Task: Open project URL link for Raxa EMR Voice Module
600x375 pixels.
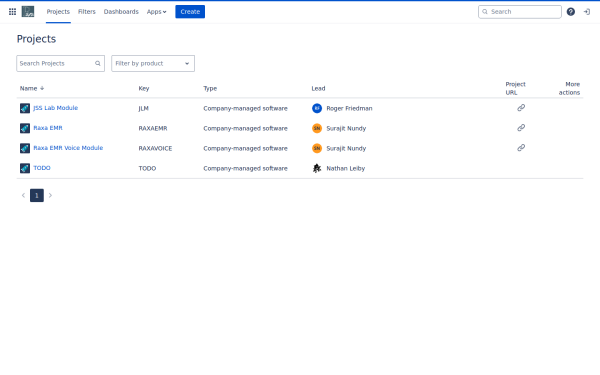Action: pyautogui.click(x=521, y=148)
